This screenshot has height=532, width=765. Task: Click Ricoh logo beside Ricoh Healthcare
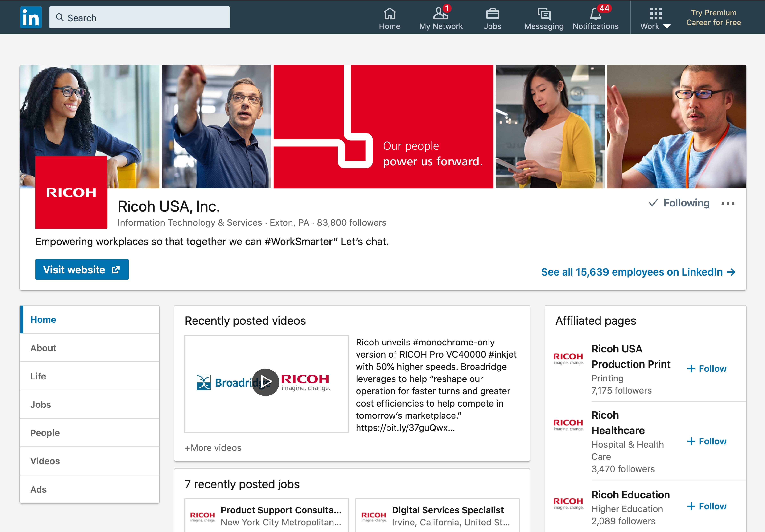point(568,425)
